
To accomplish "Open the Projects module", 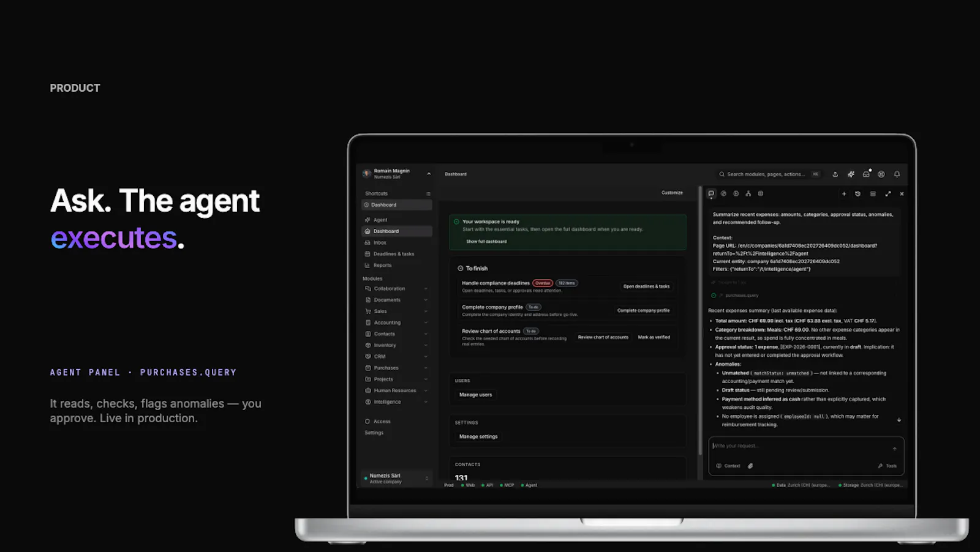I will [x=397, y=379].
